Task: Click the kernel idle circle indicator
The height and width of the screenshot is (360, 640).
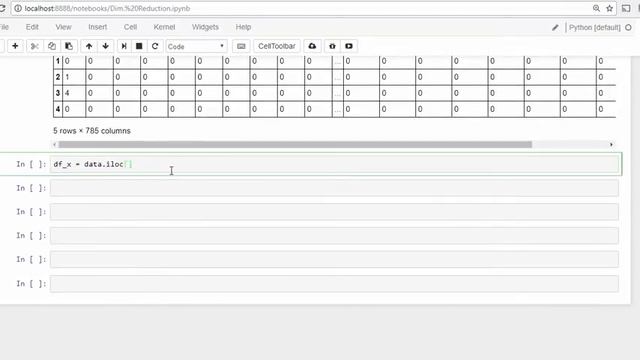Action: [x=628, y=27]
